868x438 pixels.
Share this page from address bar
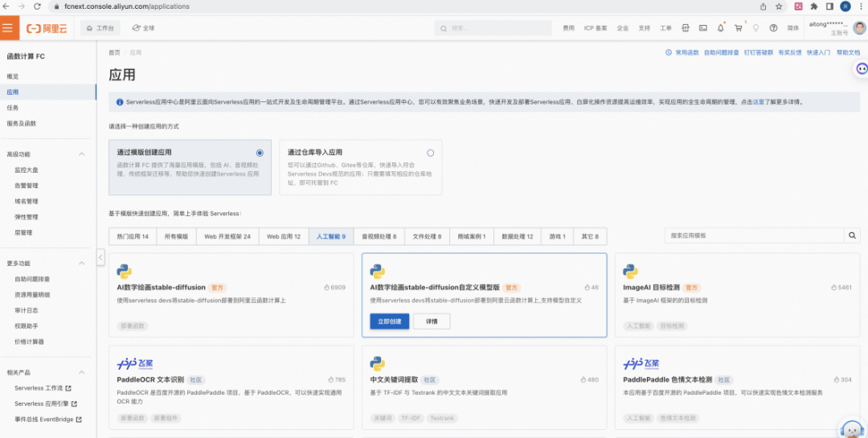coord(764,6)
